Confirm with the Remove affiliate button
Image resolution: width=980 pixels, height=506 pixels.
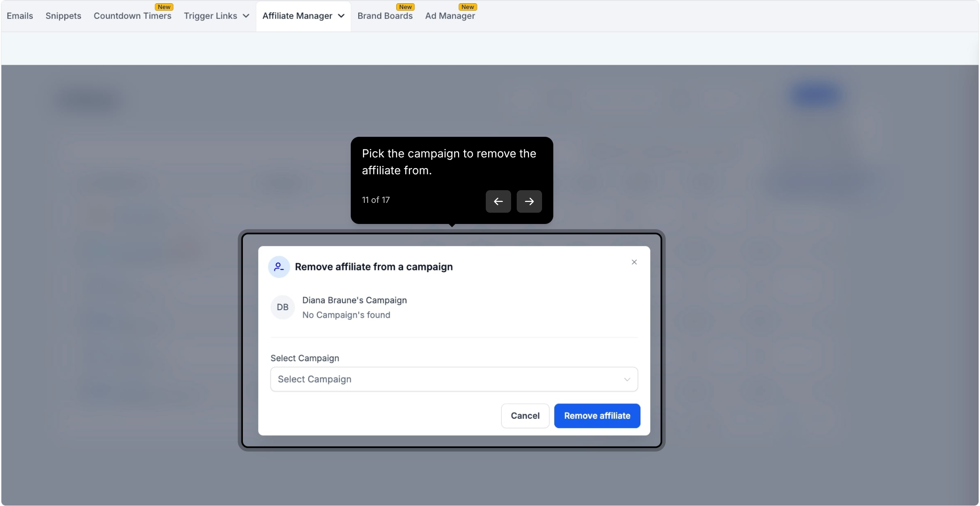pyautogui.click(x=597, y=416)
